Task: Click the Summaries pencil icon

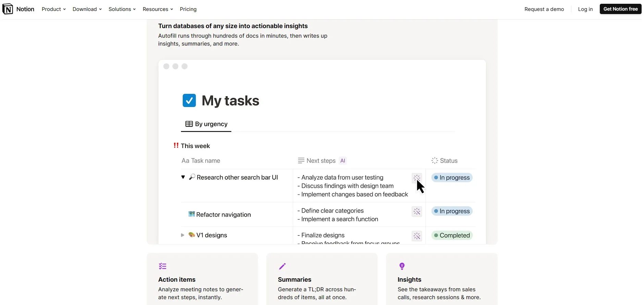Action: (x=282, y=266)
